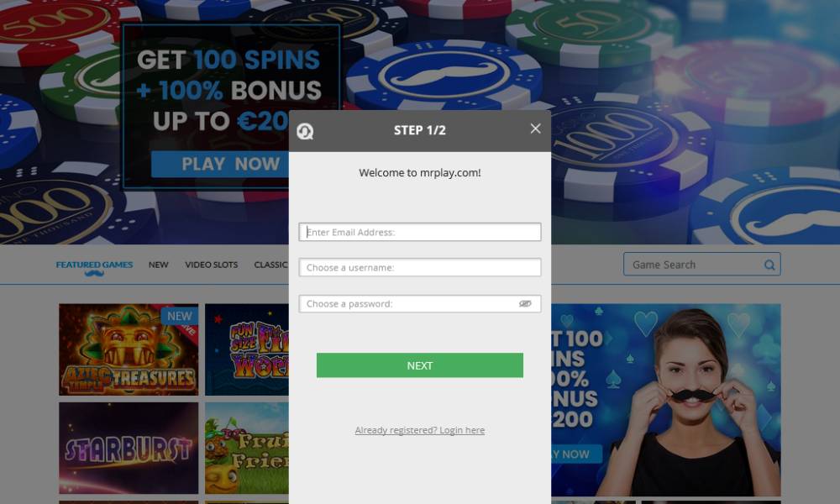Click the Game Search magnifier icon
840x504 pixels.
(769, 265)
